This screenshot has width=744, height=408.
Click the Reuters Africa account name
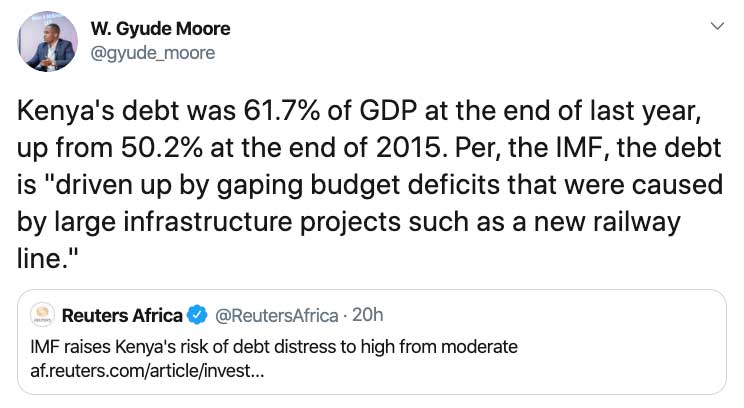(122, 315)
